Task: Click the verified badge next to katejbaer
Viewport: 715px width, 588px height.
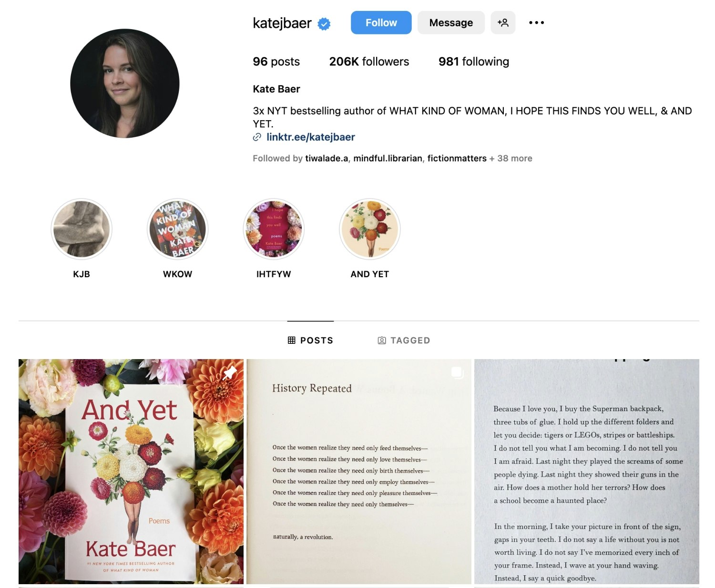Action: (x=324, y=23)
